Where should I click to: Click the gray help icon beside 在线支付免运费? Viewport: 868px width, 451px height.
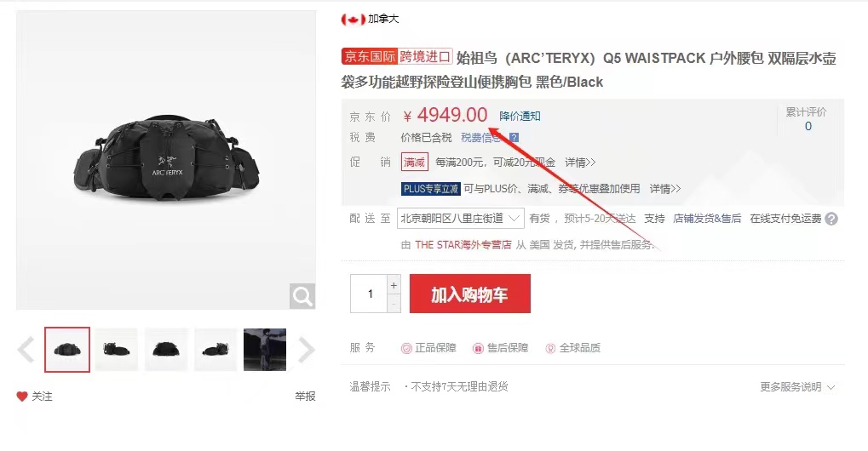coord(831,219)
